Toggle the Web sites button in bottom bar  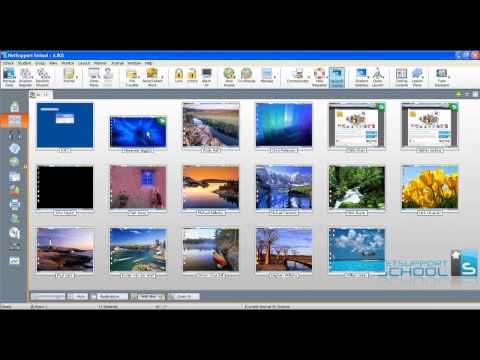[148, 296]
